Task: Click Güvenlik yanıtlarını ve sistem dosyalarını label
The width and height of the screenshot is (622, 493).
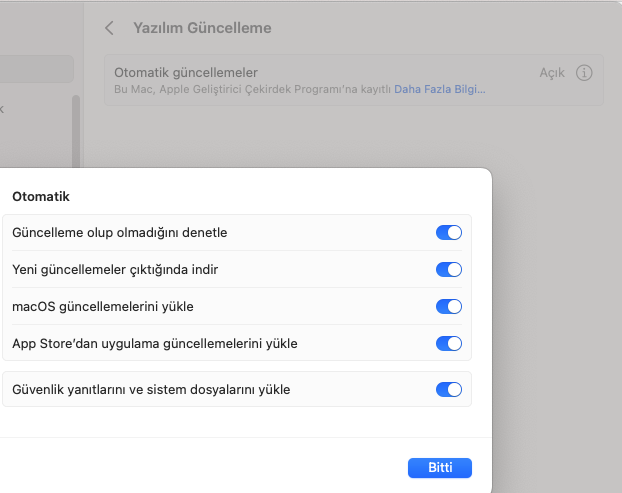Action: click(x=151, y=390)
